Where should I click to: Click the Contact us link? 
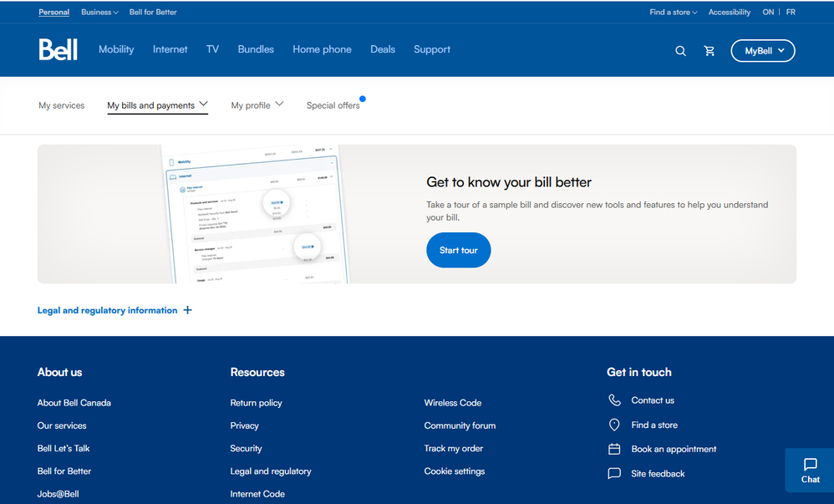653,400
